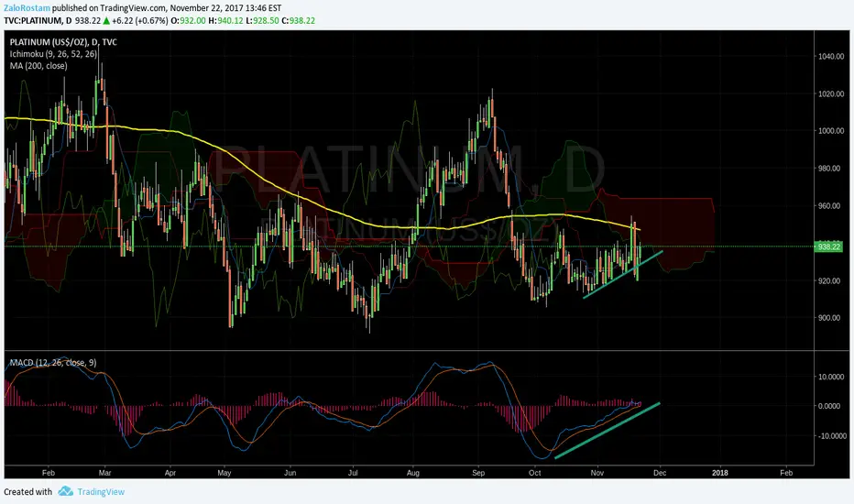The image size is (854, 504).
Task: Click the TradingView link at bottom
Action: click(101, 491)
